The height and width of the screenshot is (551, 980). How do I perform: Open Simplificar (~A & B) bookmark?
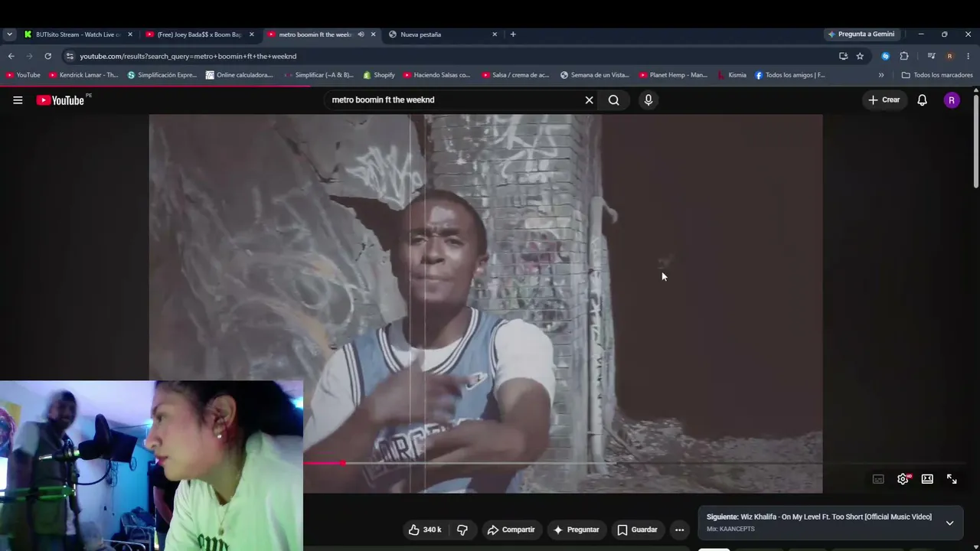318,75
